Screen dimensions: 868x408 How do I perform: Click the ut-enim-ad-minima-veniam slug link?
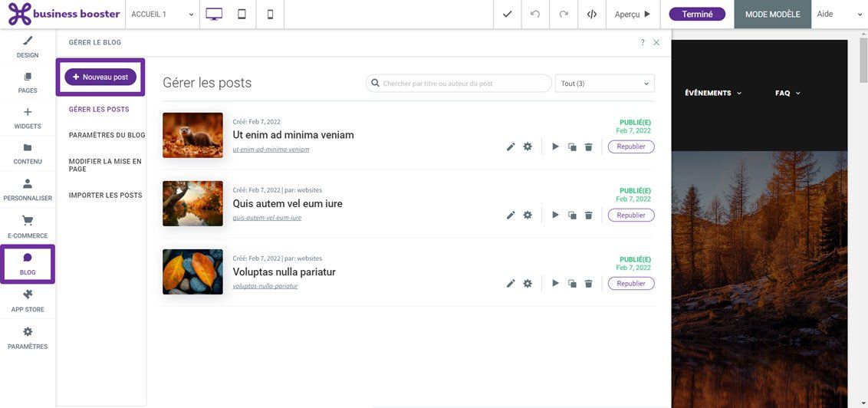[271, 150]
